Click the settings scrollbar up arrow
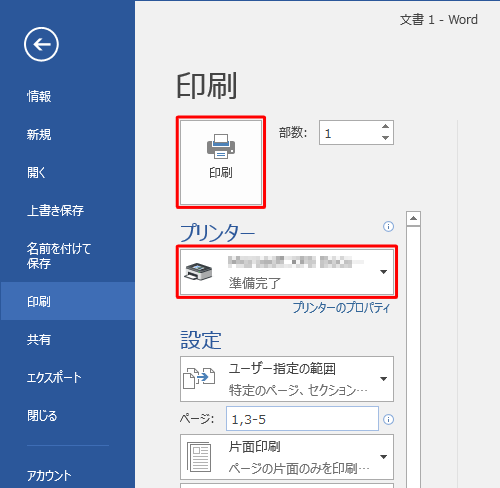Screen dimensions: 500x488 point(413,219)
